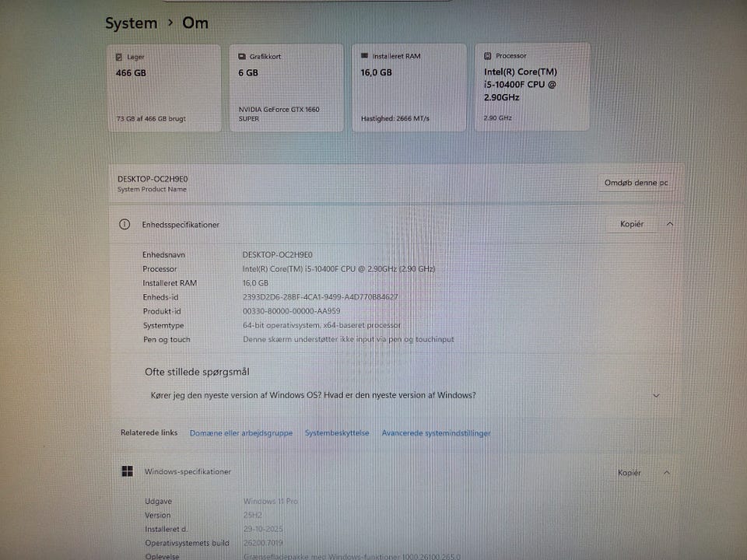Click the Windows logo icon by Windows-specifikationer
The height and width of the screenshot is (560, 747).
tap(127, 471)
